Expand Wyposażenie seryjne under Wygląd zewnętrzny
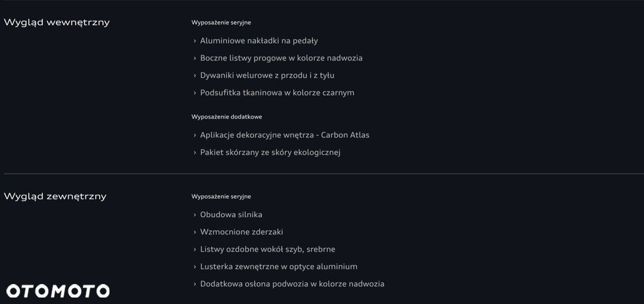The height and width of the screenshot is (304, 644). point(221,196)
